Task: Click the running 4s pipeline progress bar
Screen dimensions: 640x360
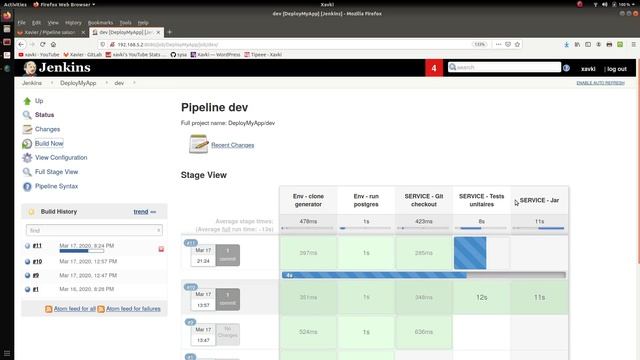Action: coord(424,275)
